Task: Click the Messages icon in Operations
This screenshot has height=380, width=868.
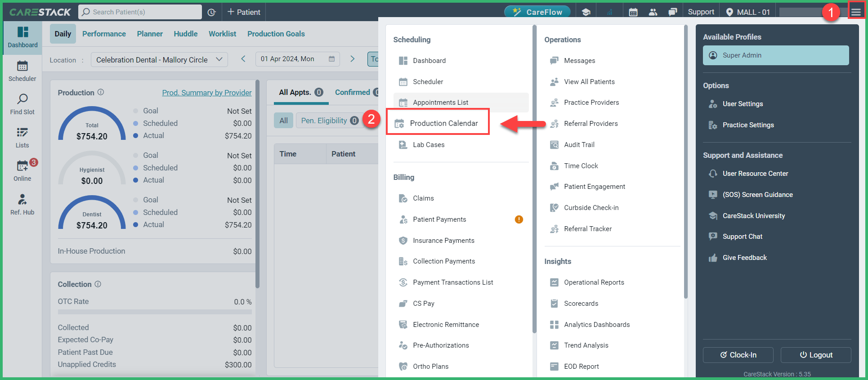Action: [x=554, y=61]
